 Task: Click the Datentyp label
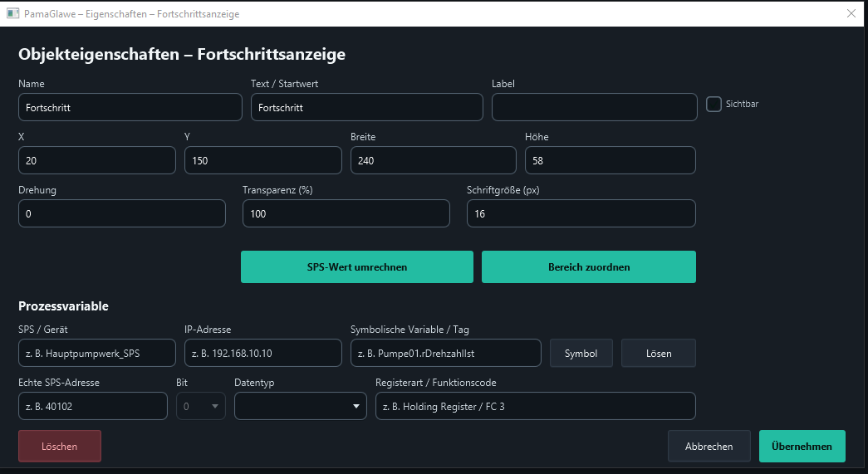pyautogui.click(x=254, y=383)
